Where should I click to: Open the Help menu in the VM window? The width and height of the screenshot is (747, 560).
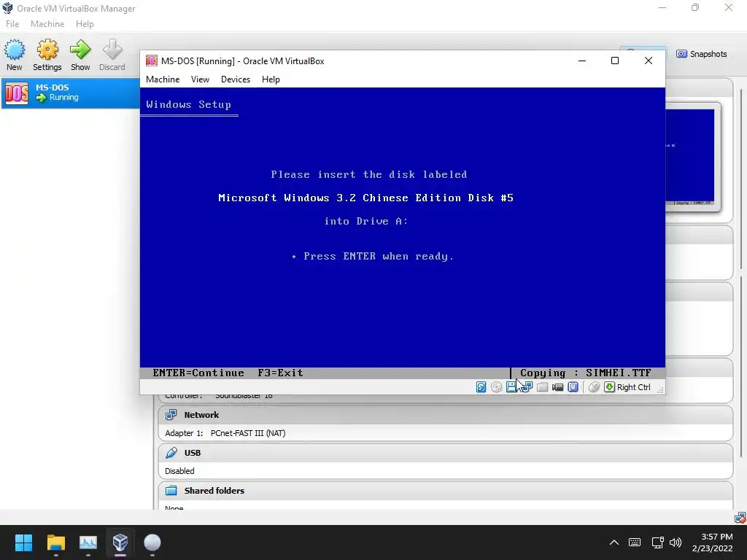271,79
